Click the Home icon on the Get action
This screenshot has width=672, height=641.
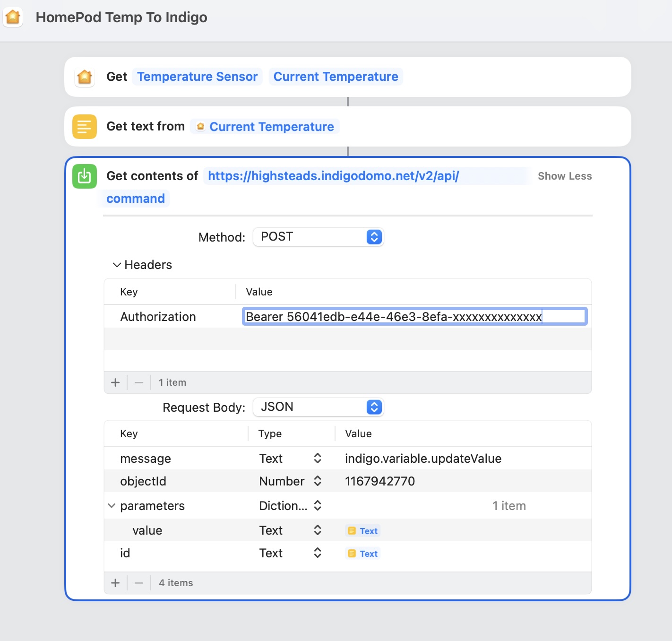point(85,77)
